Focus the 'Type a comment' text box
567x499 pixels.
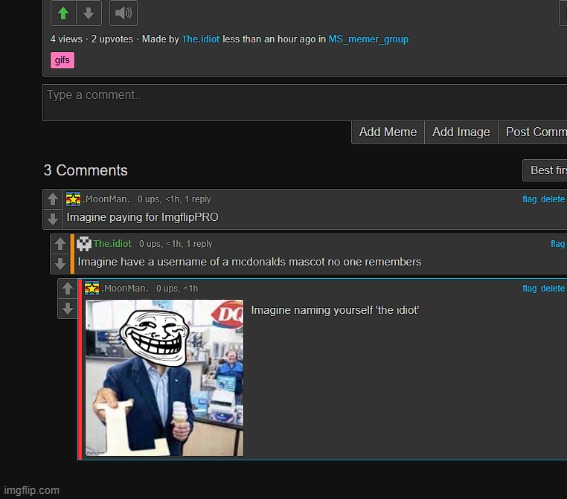coord(304,102)
